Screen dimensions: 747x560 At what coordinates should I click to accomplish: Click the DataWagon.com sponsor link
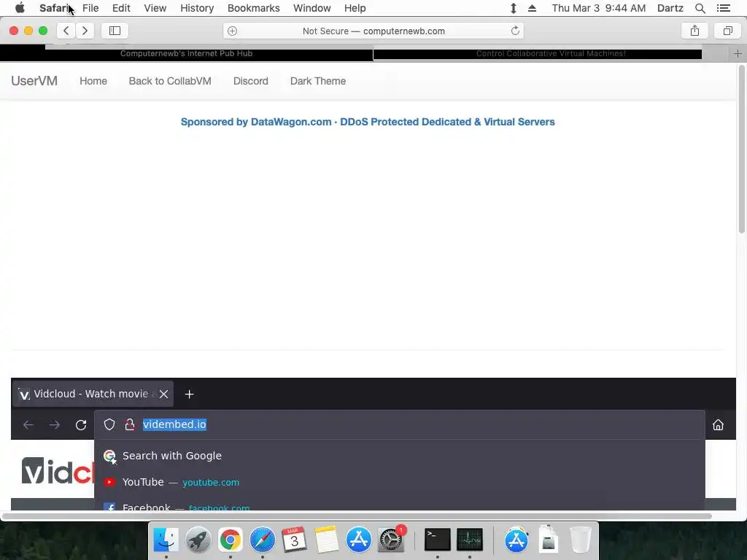(x=368, y=122)
